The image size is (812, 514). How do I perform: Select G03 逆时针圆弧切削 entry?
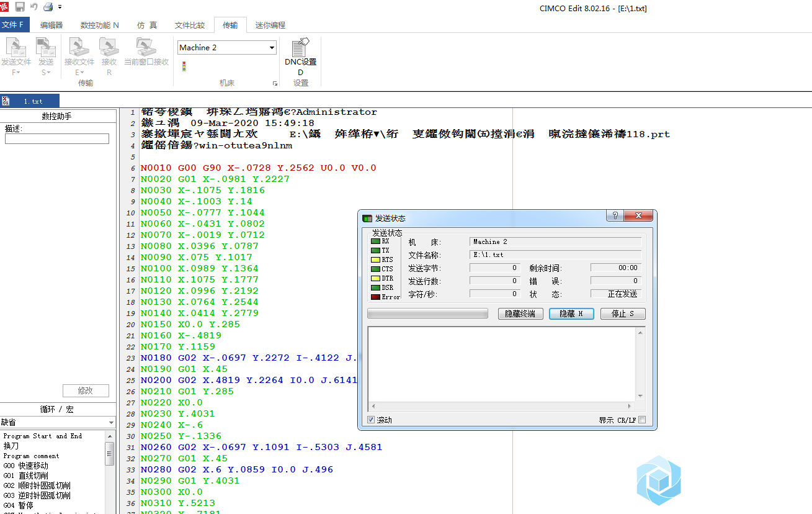(x=37, y=495)
